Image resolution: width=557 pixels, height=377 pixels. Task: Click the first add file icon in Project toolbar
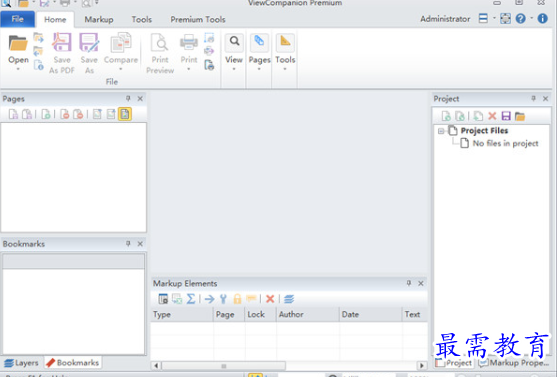pyautogui.click(x=446, y=116)
